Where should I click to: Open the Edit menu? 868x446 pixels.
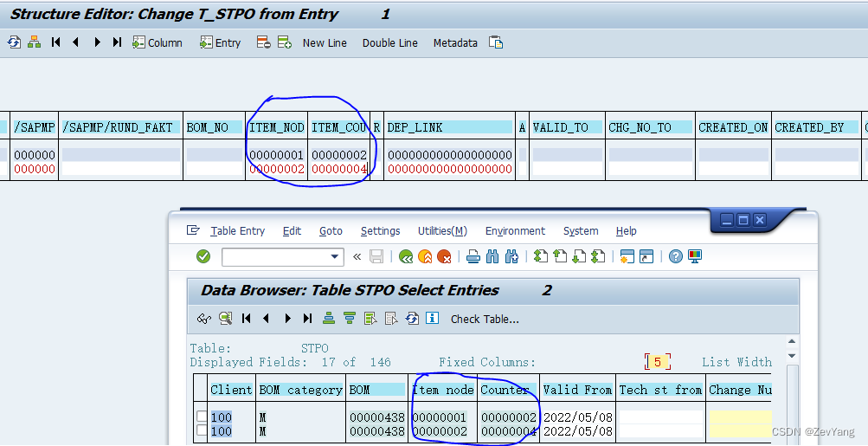click(292, 231)
